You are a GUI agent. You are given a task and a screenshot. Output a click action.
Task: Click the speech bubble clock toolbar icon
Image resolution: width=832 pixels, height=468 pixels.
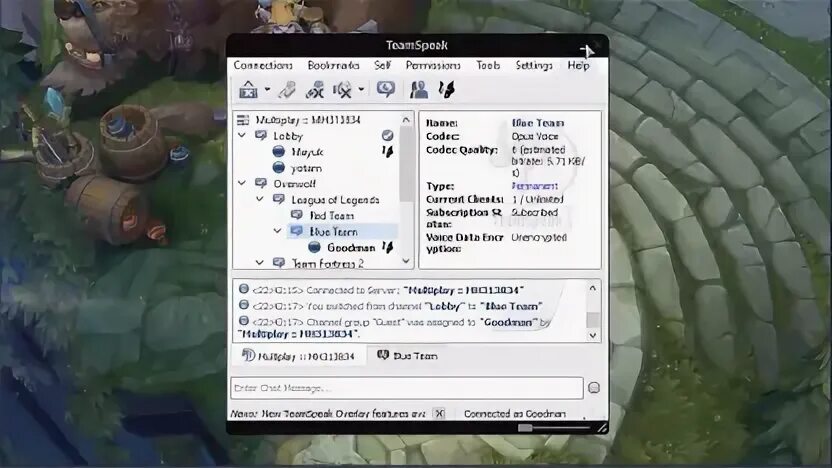386,89
